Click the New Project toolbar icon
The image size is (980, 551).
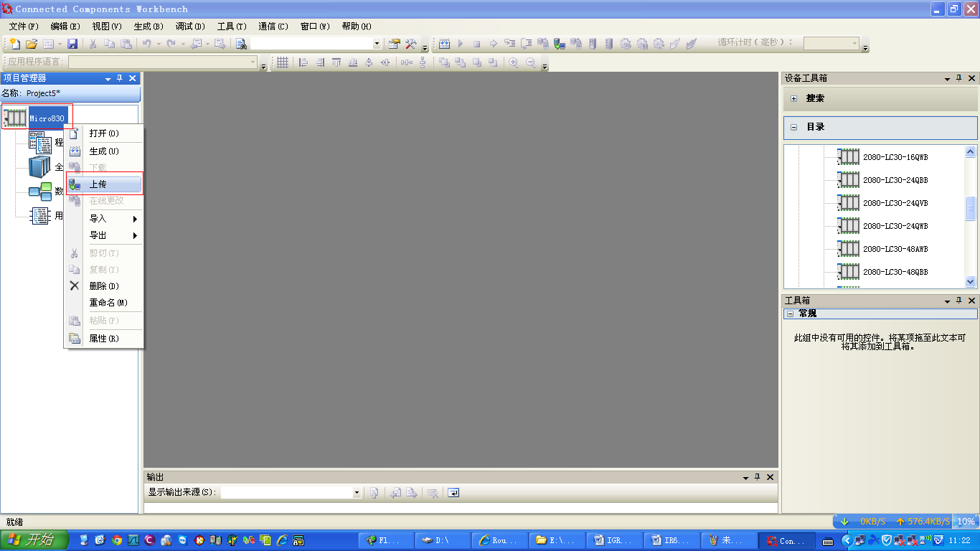(x=14, y=44)
